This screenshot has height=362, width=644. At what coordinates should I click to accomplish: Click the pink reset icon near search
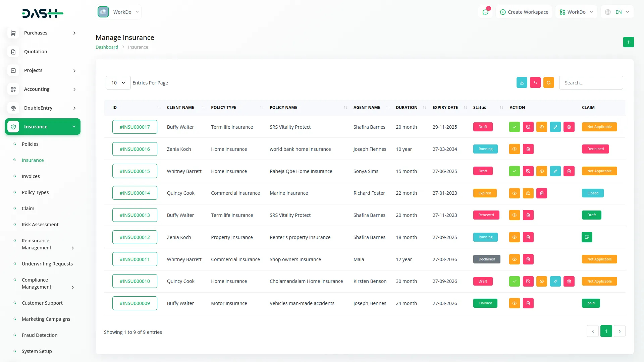click(535, 82)
